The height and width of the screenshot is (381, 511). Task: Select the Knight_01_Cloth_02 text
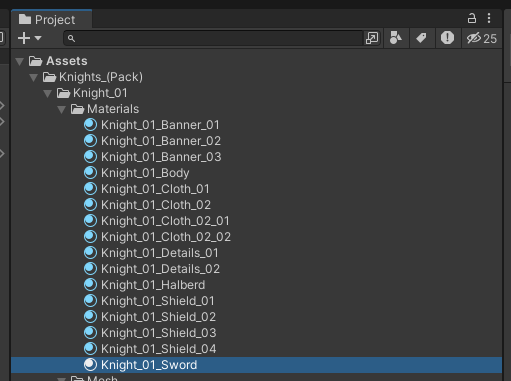[156, 205]
